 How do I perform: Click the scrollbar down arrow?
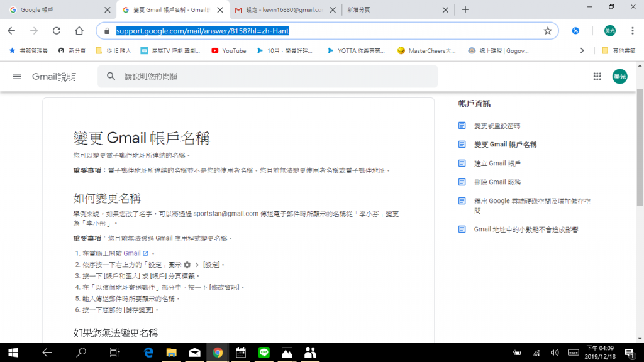pos(640,339)
